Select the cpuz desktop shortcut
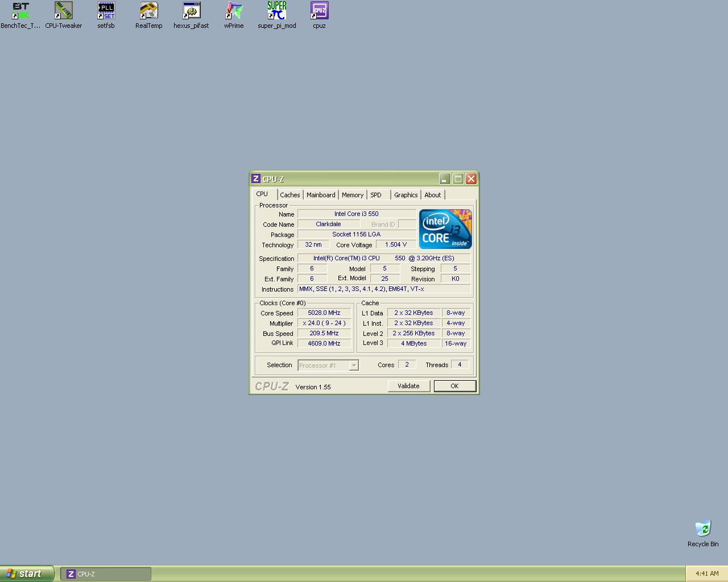 (x=319, y=11)
